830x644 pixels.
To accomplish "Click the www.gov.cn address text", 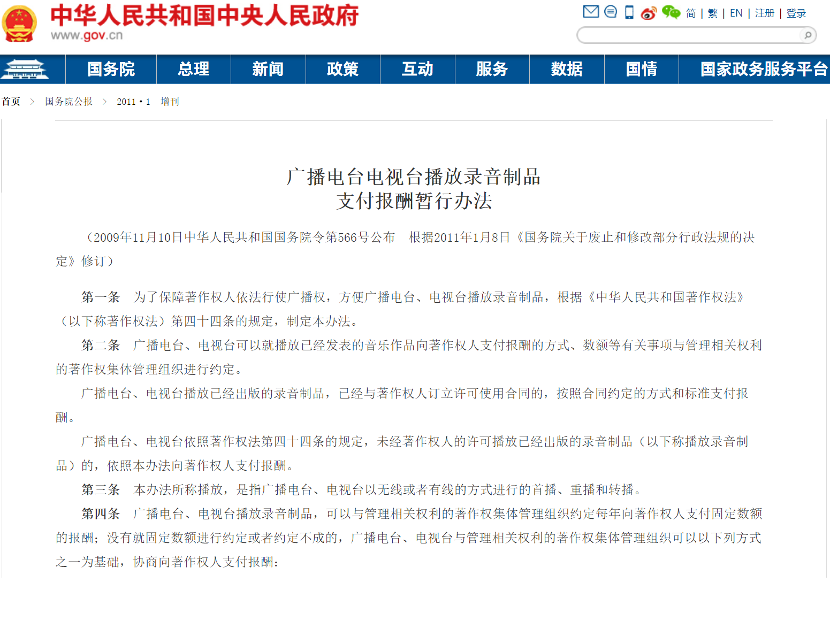I will (x=87, y=35).
